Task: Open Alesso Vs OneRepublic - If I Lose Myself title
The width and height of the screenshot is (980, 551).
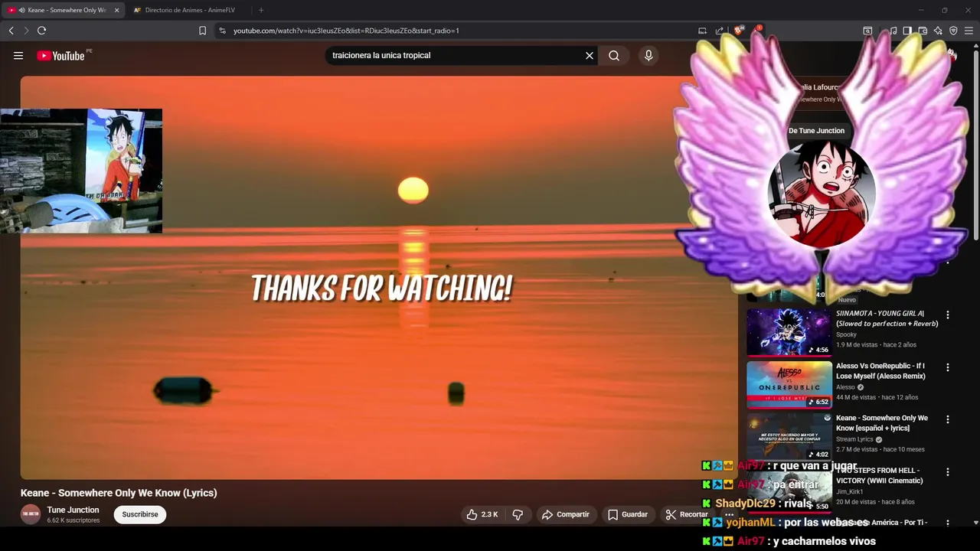Action: pos(880,371)
